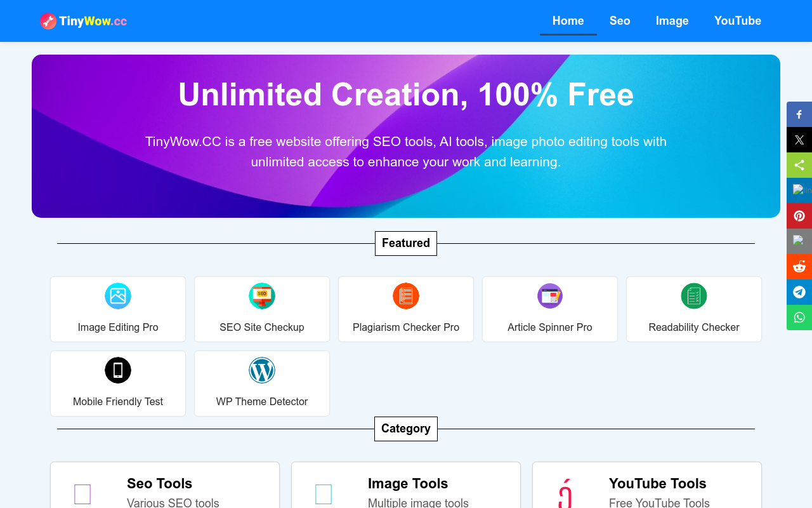Click 'Free YouTube Tools' description text
The width and height of the screenshot is (812, 508).
coord(659,502)
